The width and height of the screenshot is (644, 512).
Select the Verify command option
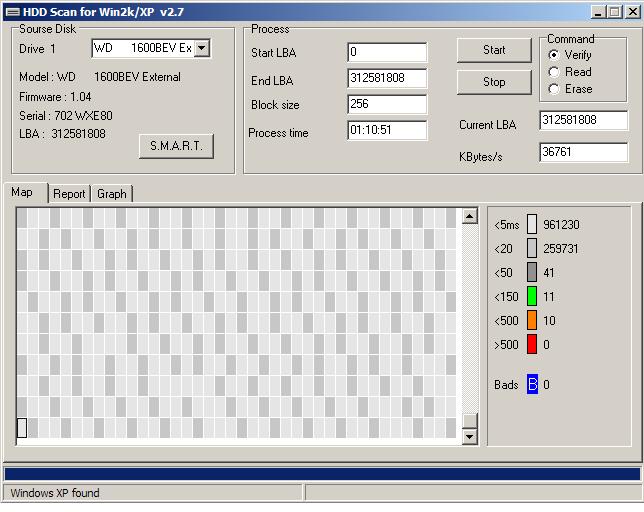click(x=554, y=55)
